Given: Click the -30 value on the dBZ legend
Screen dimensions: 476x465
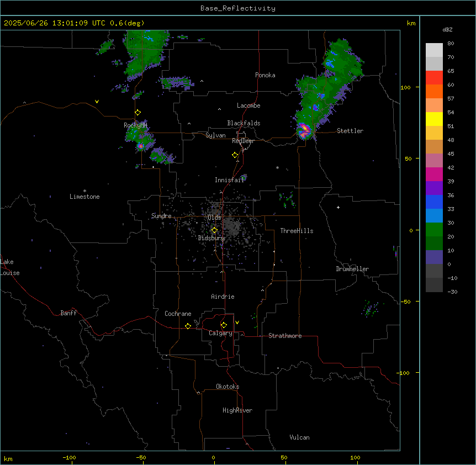Looking at the screenshot, I should [452, 292].
